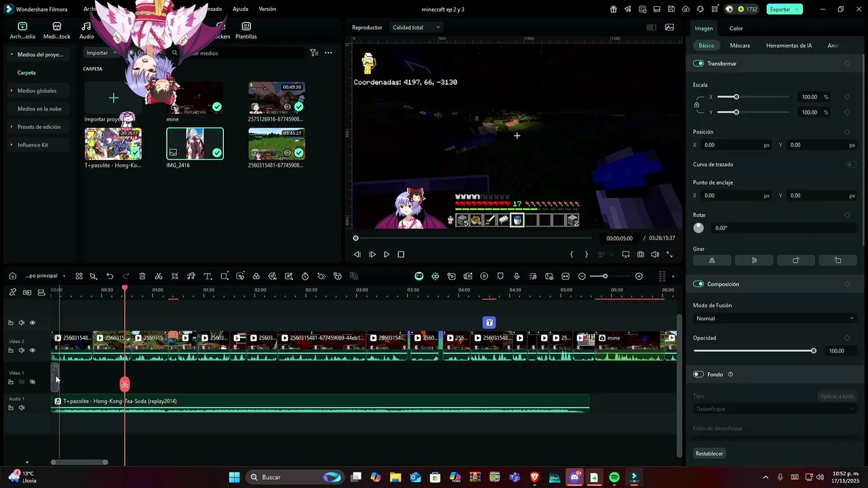Zoom in timeline with plus icon
868x488 pixels.
(639, 277)
